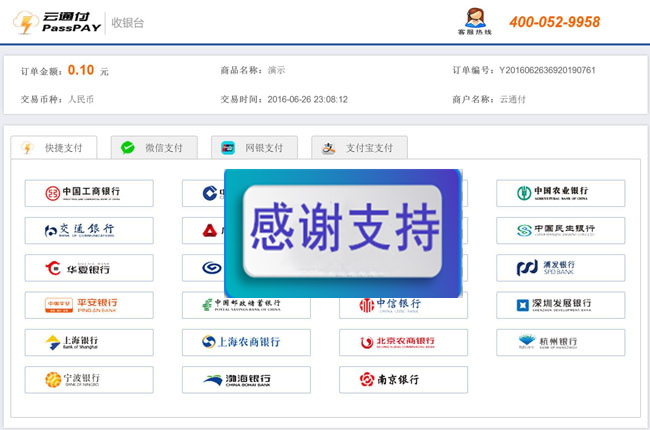Click the lightning icon on the 快捷支付 tab

(28, 148)
